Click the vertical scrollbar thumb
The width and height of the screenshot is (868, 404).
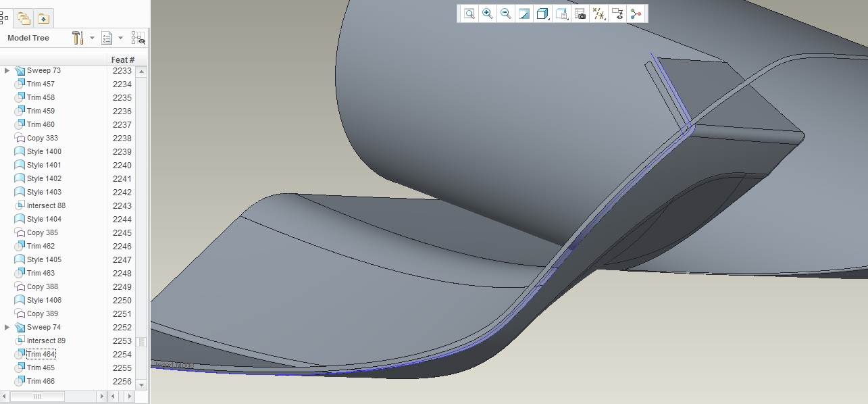[141, 342]
